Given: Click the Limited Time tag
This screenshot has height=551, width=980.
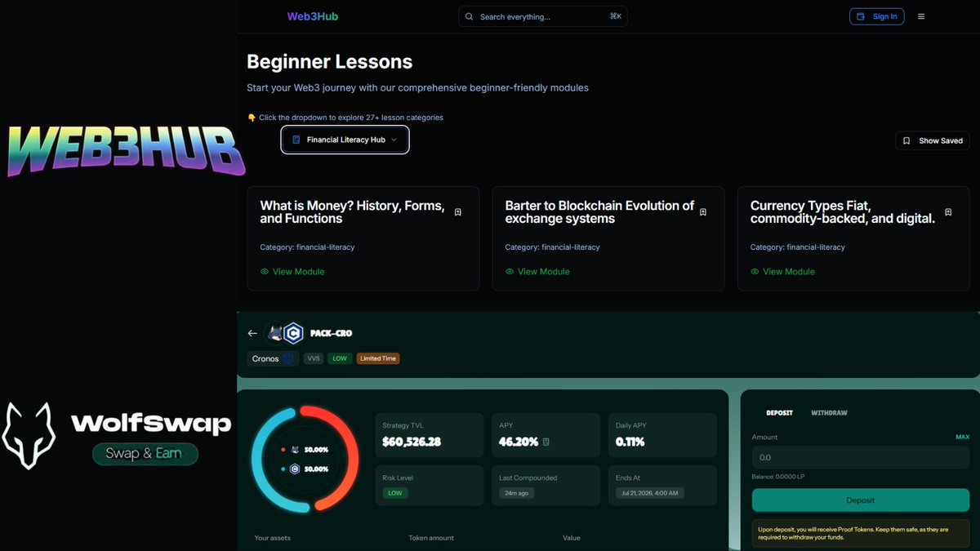Looking at the screenshot, I should pyautogui.click(x=378, y=358).
